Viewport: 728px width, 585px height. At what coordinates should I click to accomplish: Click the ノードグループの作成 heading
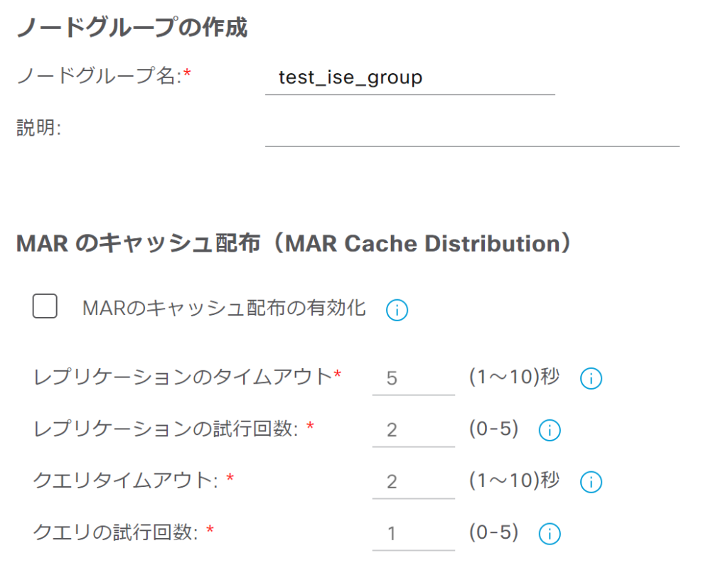point(132,27)
